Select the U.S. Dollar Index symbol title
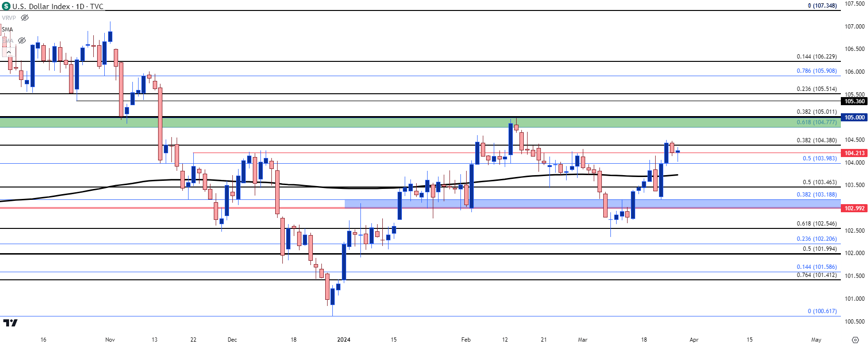 tap(58, 6)
